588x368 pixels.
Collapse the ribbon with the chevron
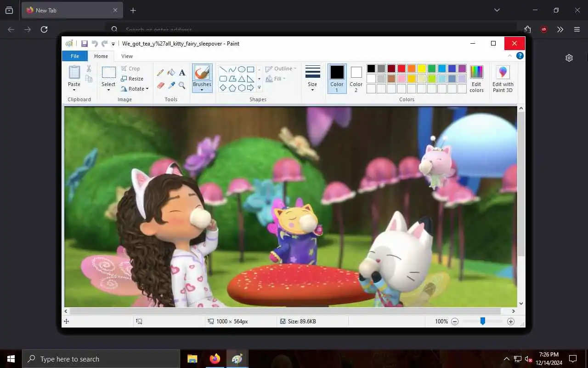coord(509,56)
